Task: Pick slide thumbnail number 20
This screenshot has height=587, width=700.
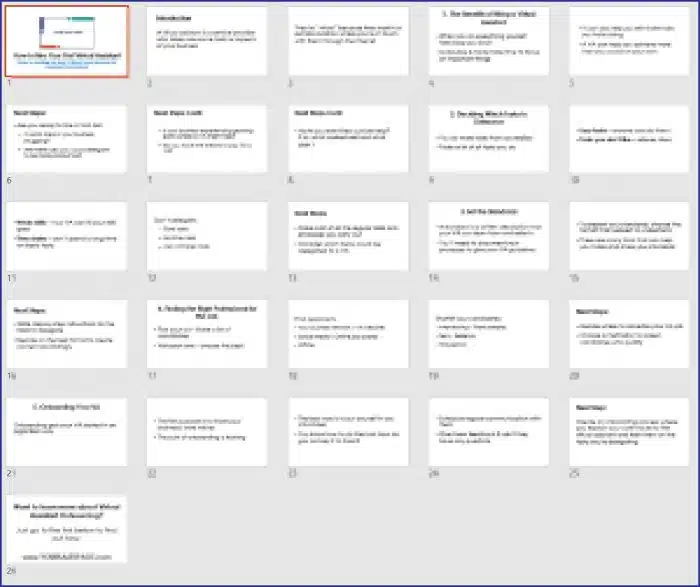Action: [629, 334]
